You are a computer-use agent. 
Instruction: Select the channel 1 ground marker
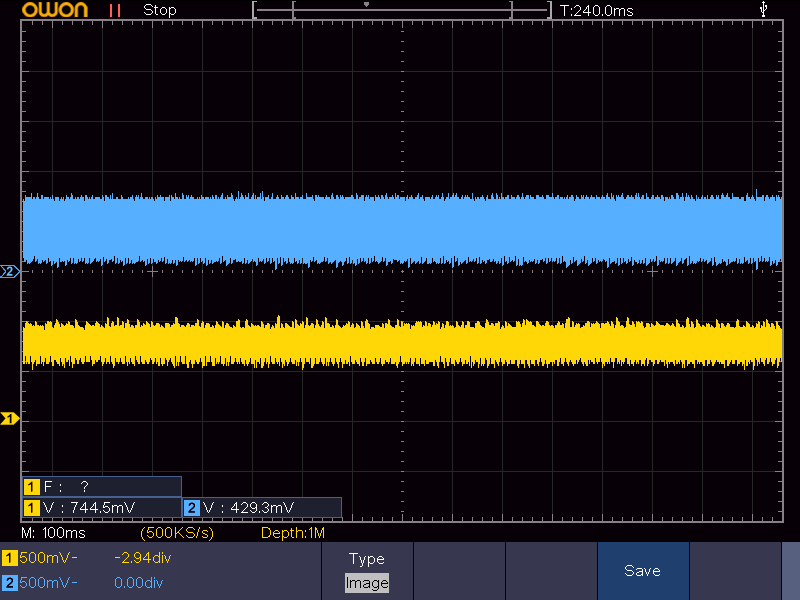pyautogui.click(x=9, y=419)
